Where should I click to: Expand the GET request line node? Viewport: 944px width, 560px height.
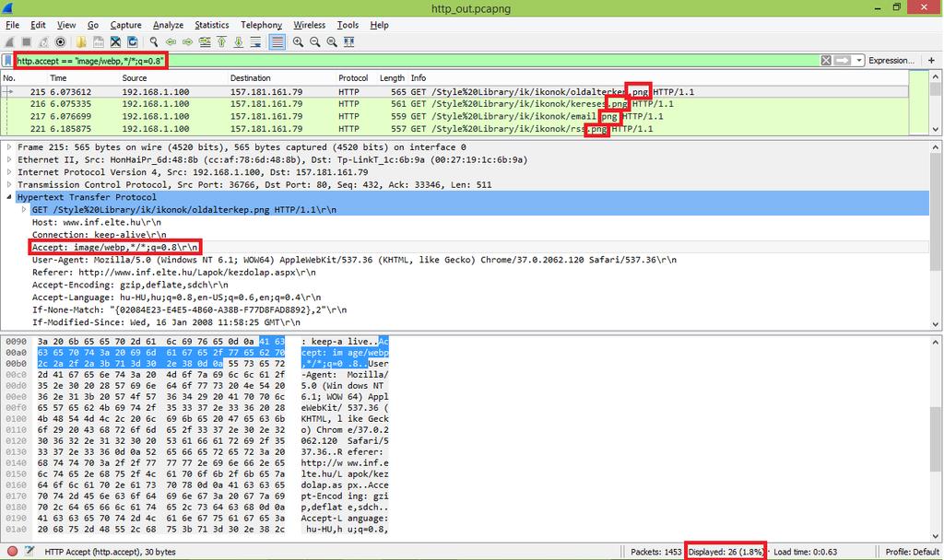pyautogui.click(x=23, y=209)
